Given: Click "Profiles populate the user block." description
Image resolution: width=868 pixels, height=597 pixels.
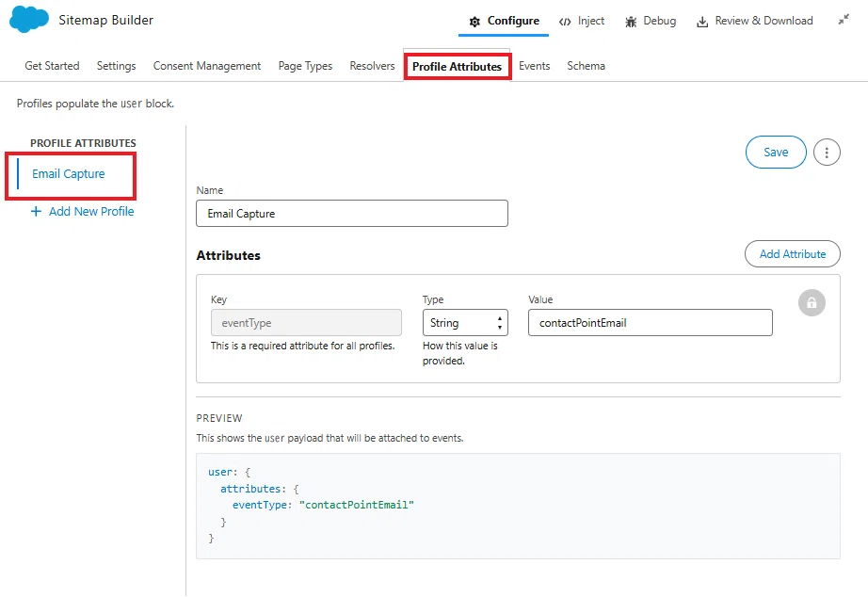Looking at the screenshot, I should tap(95, 104).
